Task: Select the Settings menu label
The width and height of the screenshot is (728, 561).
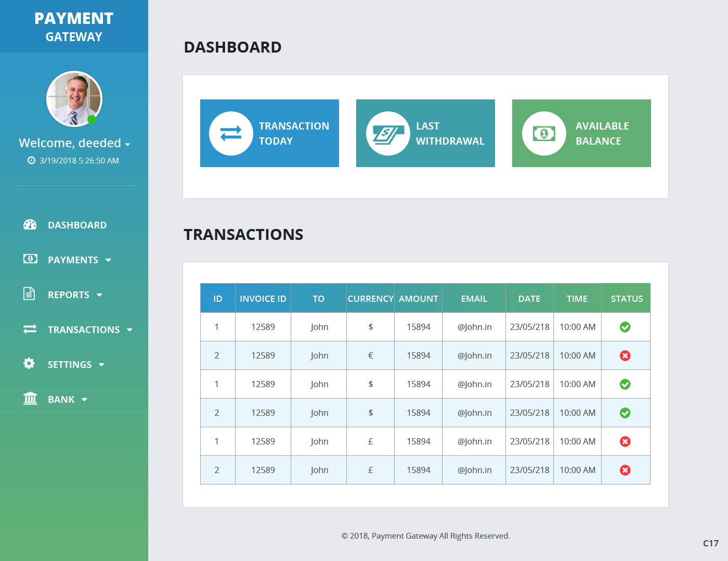Action: 70,365
